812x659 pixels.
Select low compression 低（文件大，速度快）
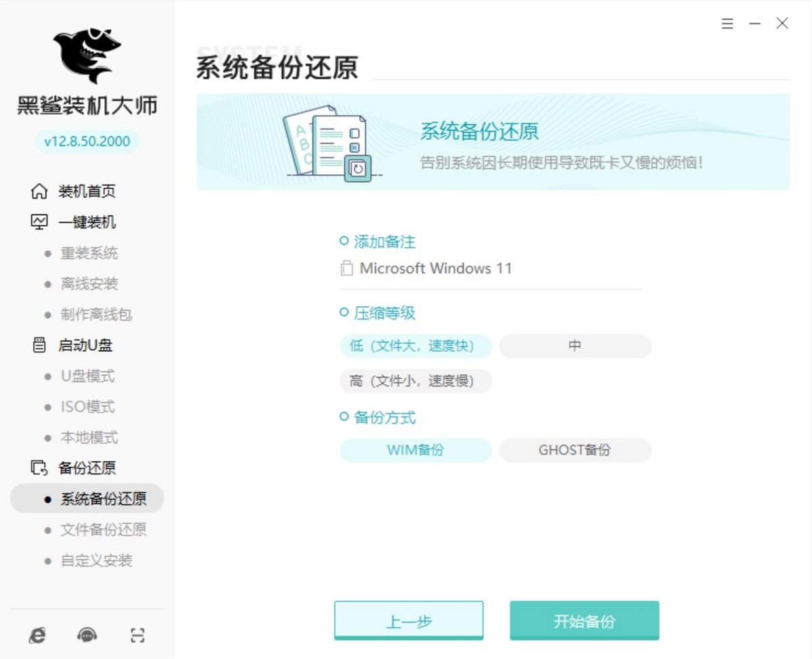pyautogui.click(x=415, y=346)
